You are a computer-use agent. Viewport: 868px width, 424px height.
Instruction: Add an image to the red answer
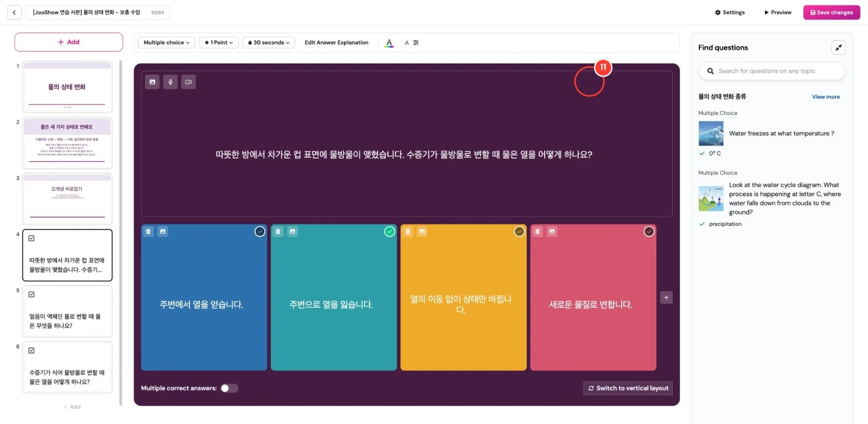coord(552,232)
